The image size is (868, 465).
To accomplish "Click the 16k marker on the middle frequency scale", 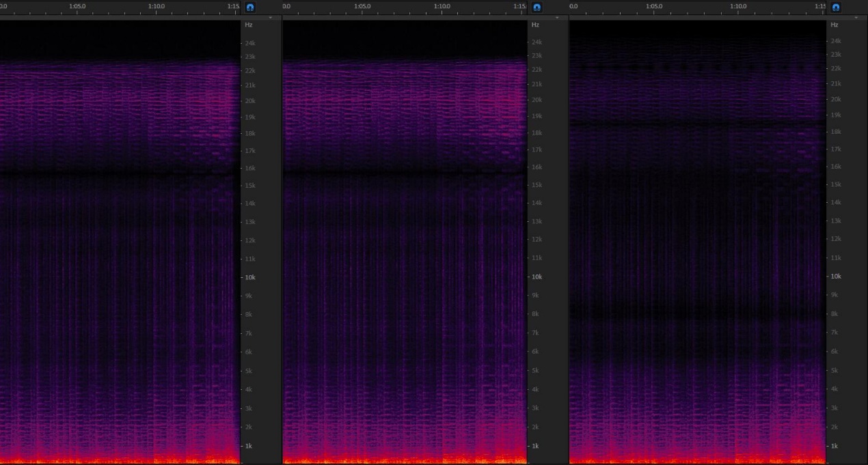I will click(537, 167).
